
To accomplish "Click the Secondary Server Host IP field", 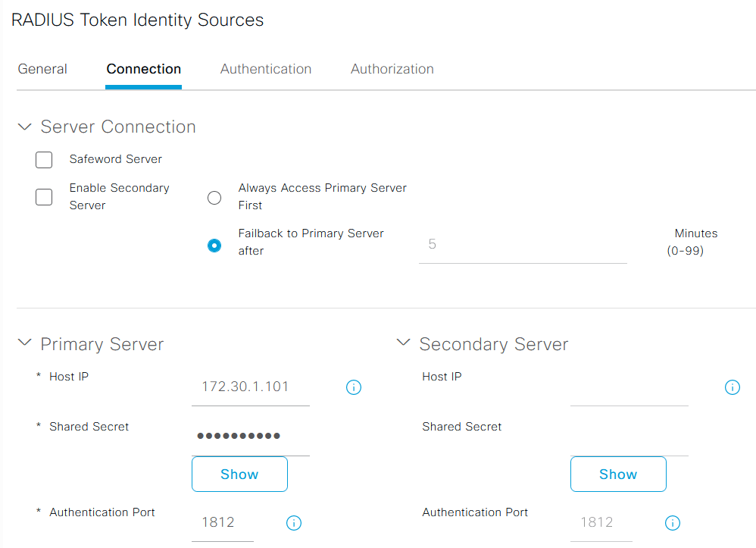I will click(x=629, y=389).
